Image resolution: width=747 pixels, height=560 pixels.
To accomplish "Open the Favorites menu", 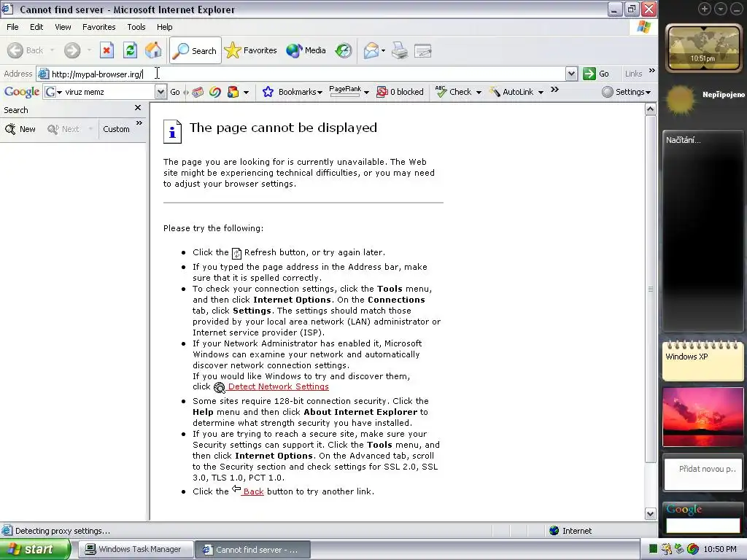I will pos(99,27).
